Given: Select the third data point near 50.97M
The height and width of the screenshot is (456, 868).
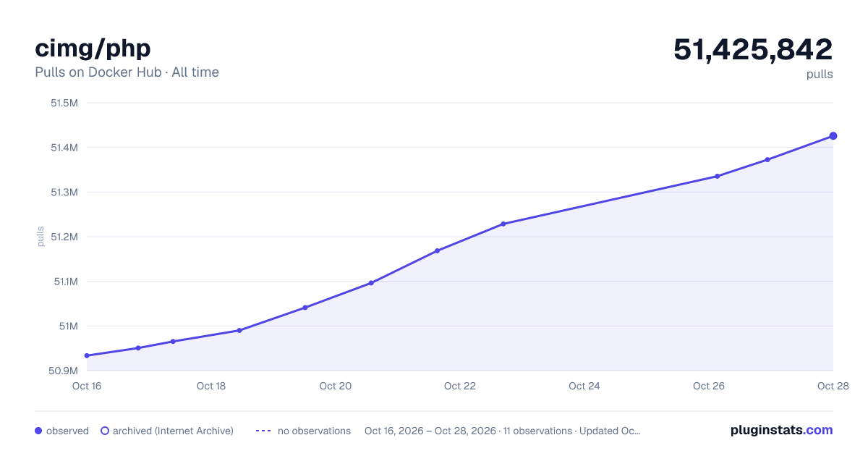Looking at the screenshot, I should point(173,341).
